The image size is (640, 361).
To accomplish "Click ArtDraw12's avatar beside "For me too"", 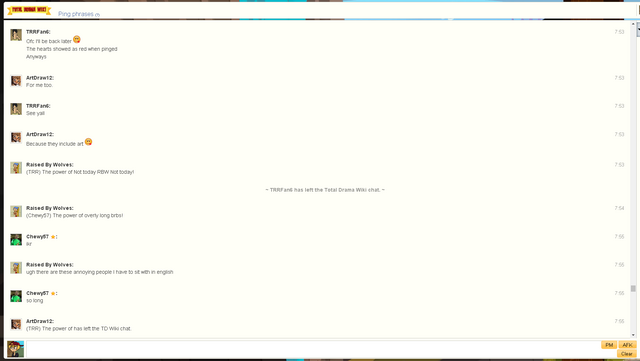I will [16, 81].
